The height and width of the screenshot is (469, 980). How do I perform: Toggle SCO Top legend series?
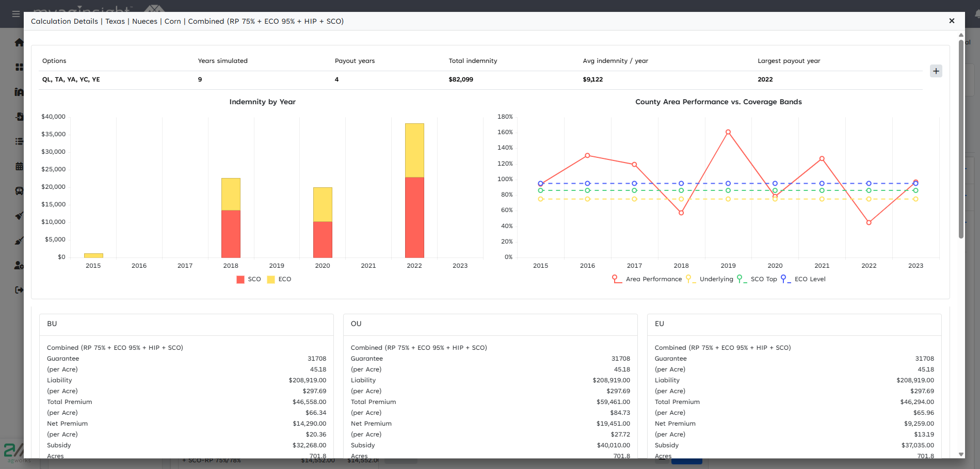pos(757,279)
